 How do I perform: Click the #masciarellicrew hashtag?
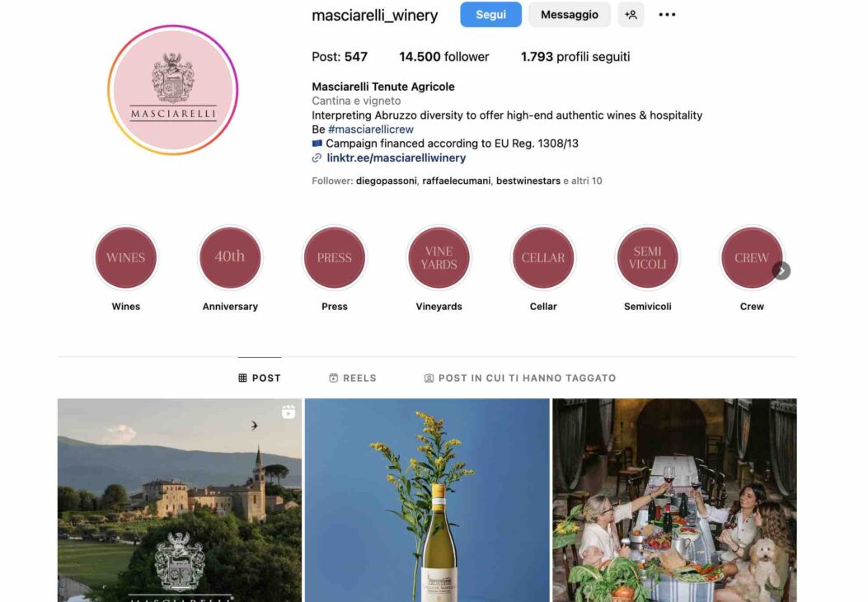(371, 129)
